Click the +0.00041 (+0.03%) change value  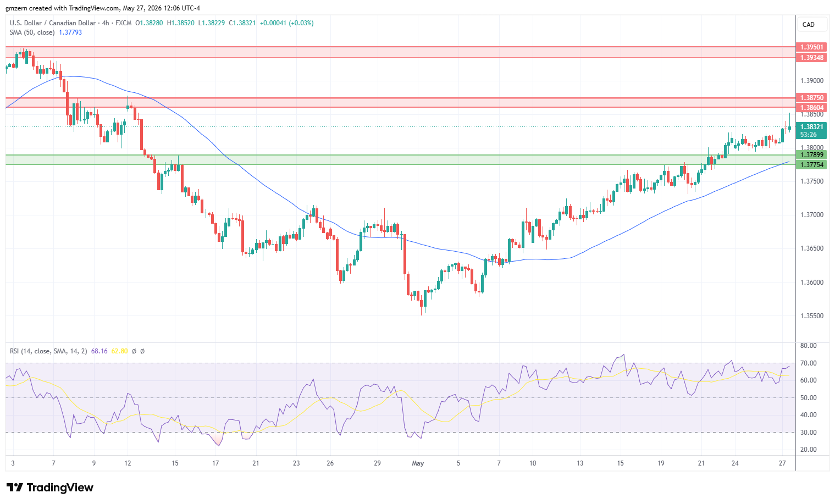(x=286, y=23)
